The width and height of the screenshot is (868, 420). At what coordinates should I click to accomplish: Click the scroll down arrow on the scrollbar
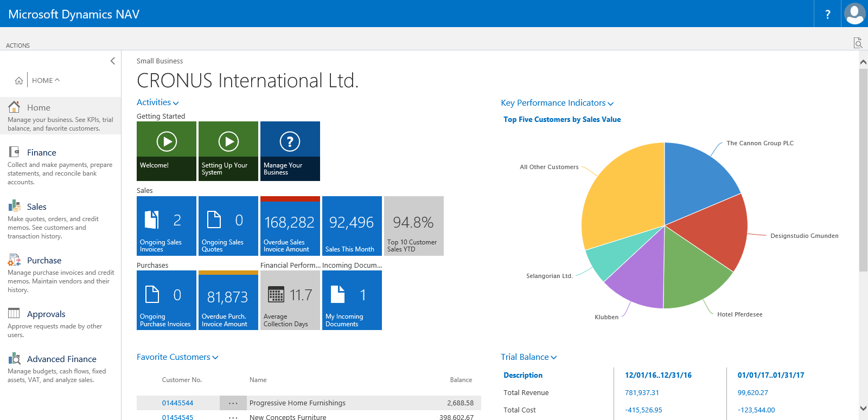point(863,409)
